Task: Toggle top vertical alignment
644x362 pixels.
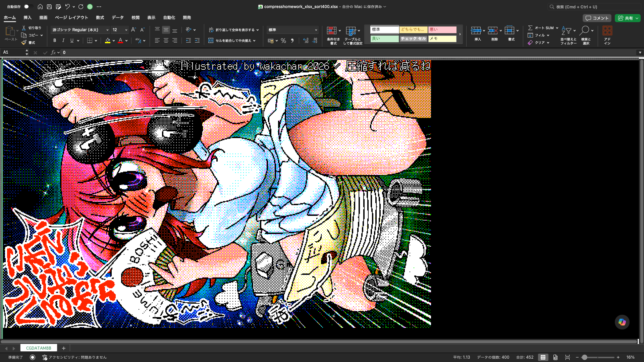Action: click(x=157, y=30)
